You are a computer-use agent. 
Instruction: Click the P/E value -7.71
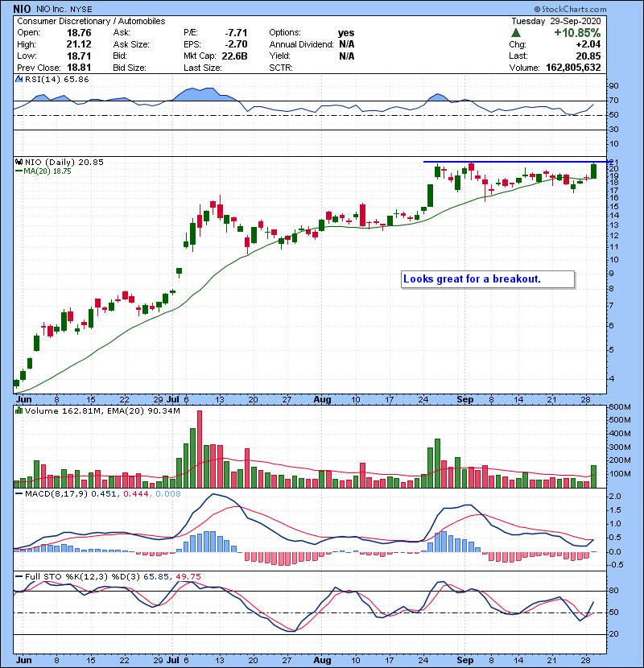pos(236,33)
